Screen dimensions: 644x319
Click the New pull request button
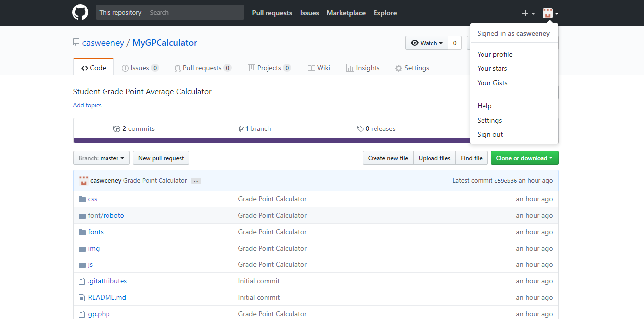(x=161, y=158)
